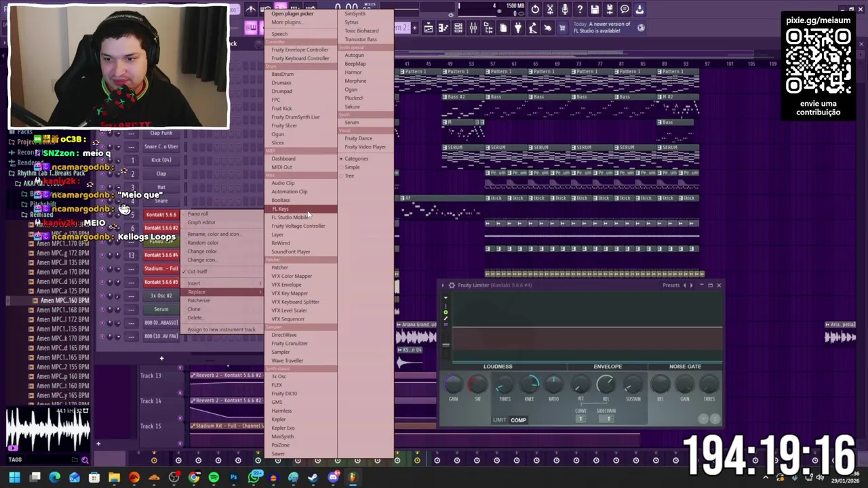868x488 pixels.
Task: Toggle the green circle display option in Limiter
Action: click(x=446, y=312)
